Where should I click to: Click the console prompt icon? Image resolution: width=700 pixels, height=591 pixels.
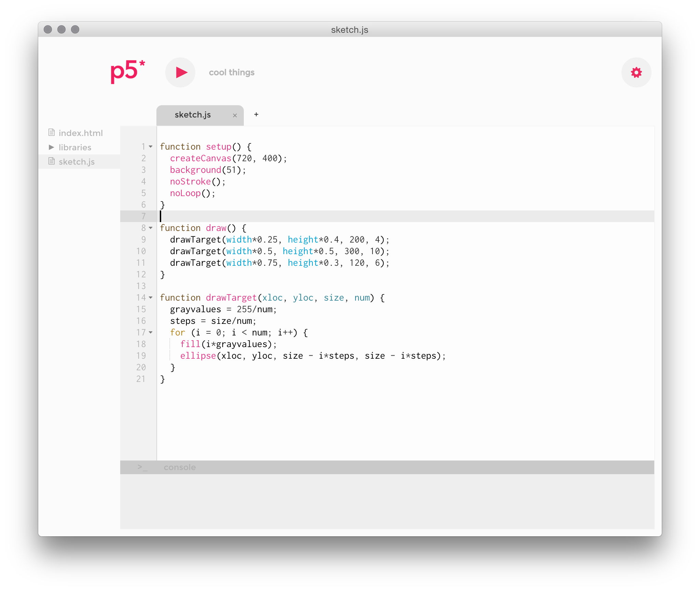point(142,467)
